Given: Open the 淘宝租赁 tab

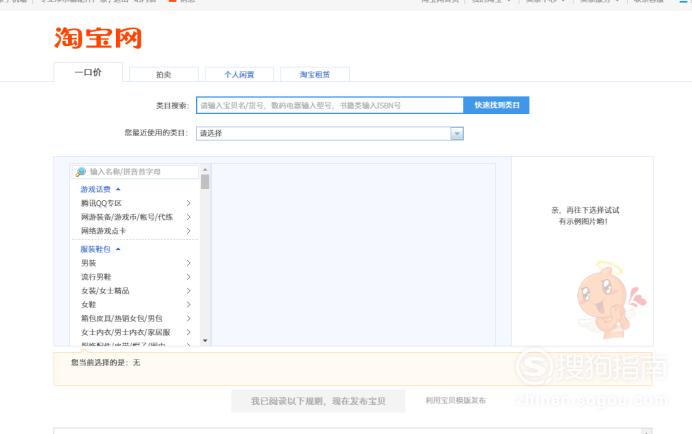Looking at the screenshot, I should 315,75.
